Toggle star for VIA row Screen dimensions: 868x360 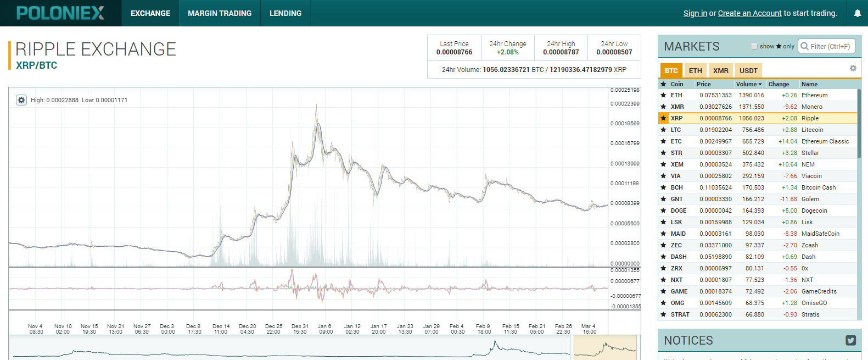[663, 176]
